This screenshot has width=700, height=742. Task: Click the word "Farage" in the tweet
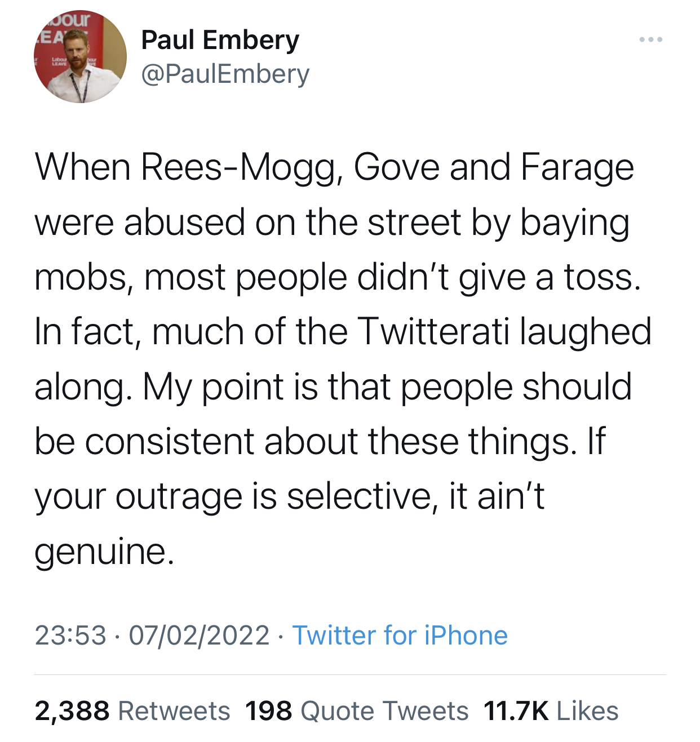[577, 168]
